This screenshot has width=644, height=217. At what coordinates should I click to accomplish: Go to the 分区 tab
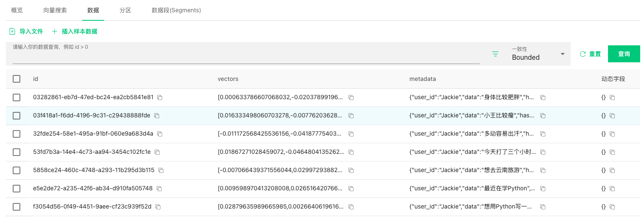pyautogui.click(x=125, y=10)
